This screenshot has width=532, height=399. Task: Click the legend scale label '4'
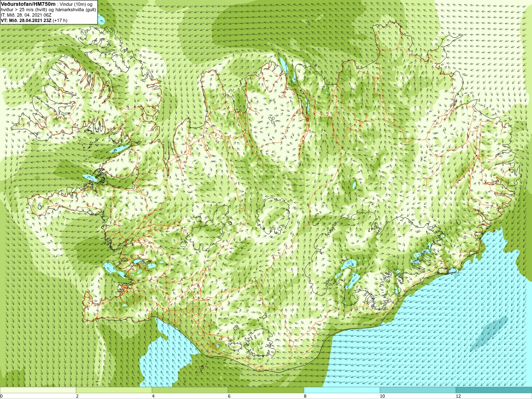click(153, 396)
